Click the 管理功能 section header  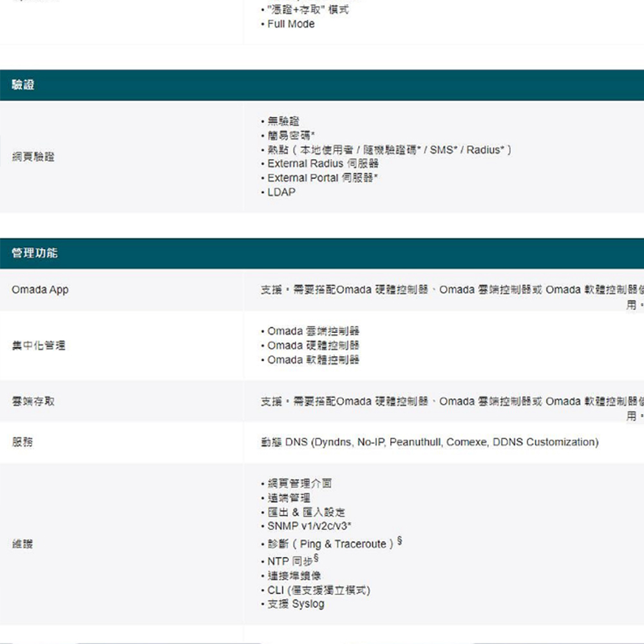click(34, 253)
